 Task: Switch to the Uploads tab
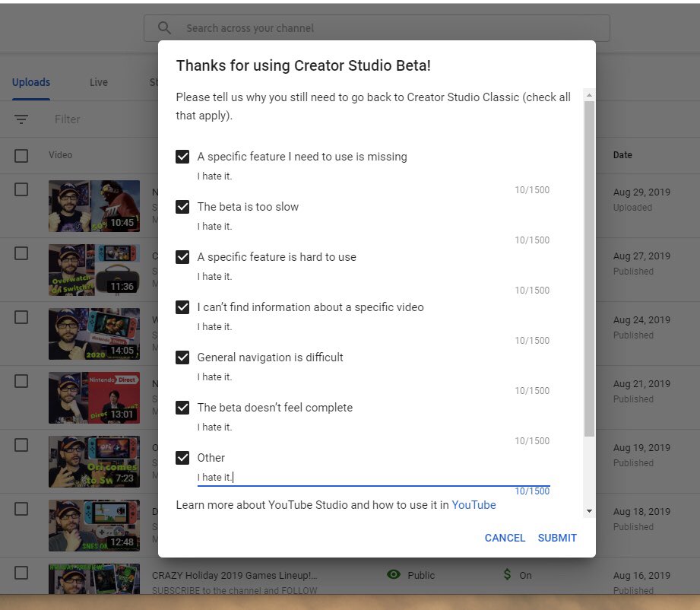point(31,82)
